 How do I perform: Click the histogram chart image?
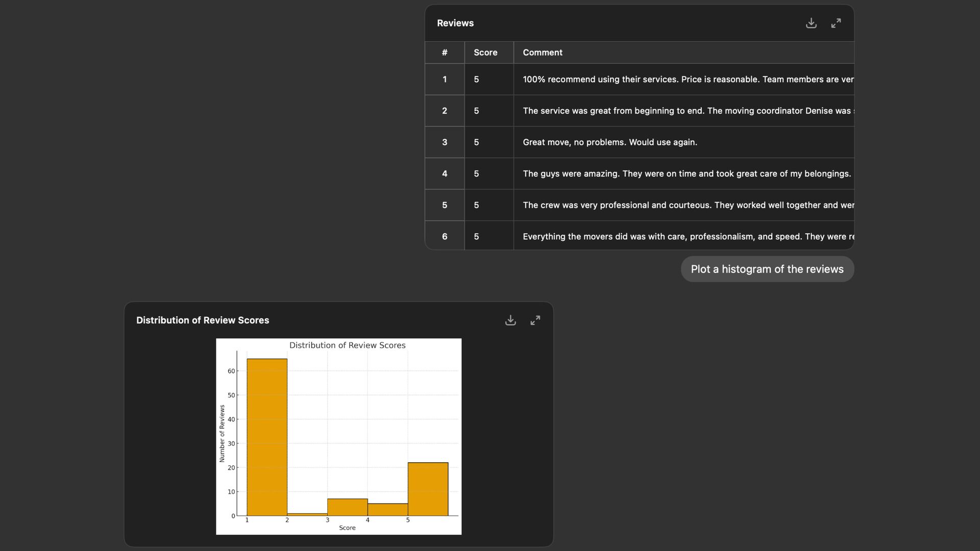(338, 436)
